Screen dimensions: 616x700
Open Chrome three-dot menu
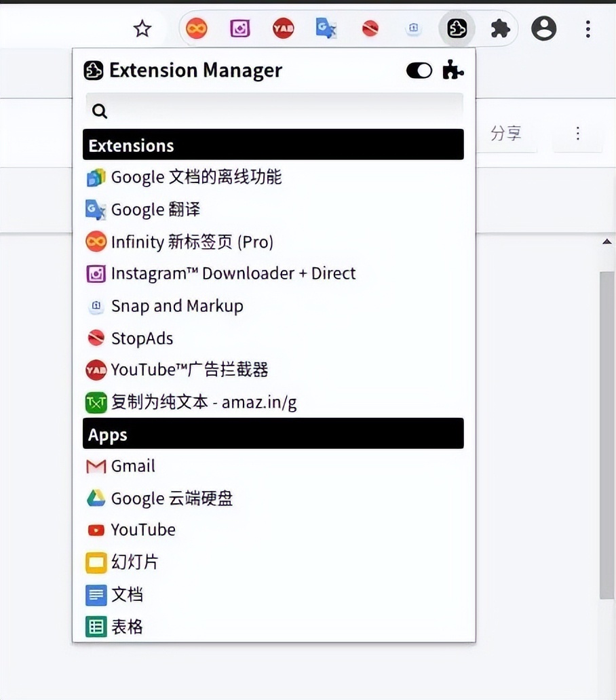pos(588,28)
